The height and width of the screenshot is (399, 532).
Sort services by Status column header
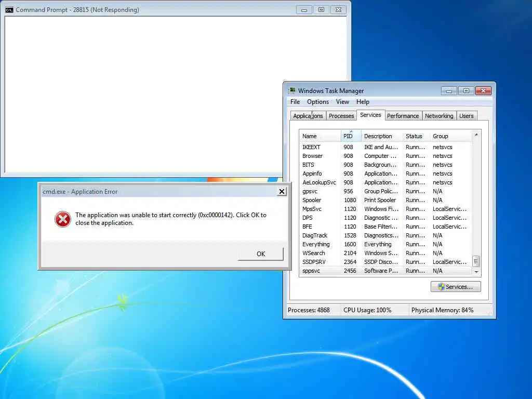point(416,136)
